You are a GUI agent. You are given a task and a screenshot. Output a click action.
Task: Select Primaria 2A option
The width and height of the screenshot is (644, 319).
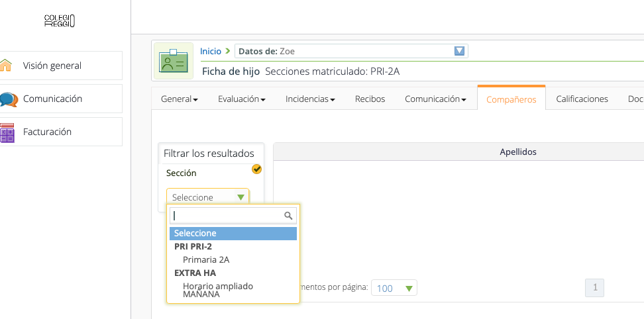pyautogui.click(x=206, y=259)
